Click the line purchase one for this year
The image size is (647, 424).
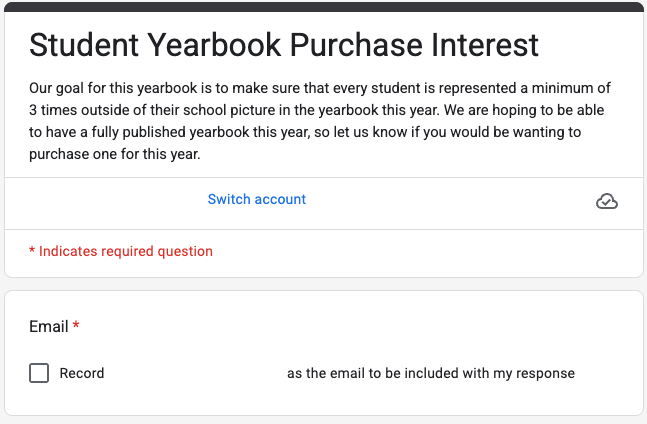tap(115, 154)
